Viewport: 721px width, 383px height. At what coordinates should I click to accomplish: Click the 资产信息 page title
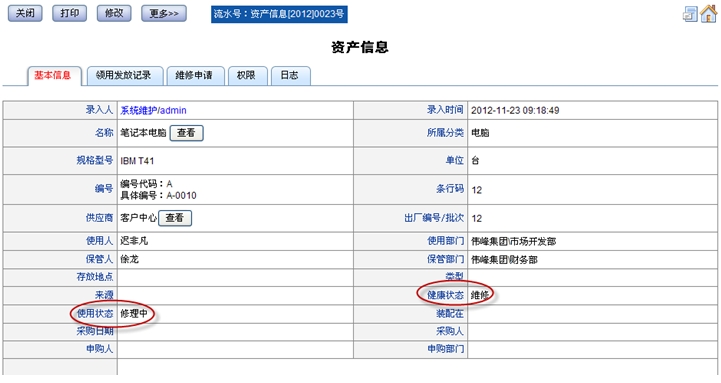pyautogui.click(x=360, y=47)
